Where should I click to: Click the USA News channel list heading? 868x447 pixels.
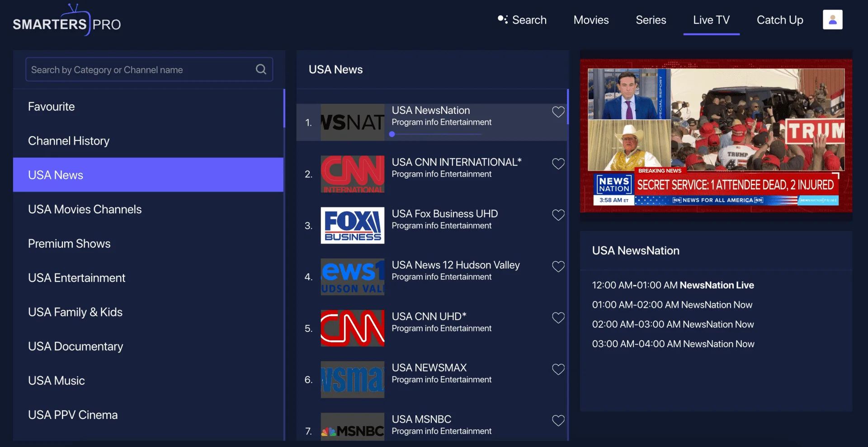click(335, 69)
